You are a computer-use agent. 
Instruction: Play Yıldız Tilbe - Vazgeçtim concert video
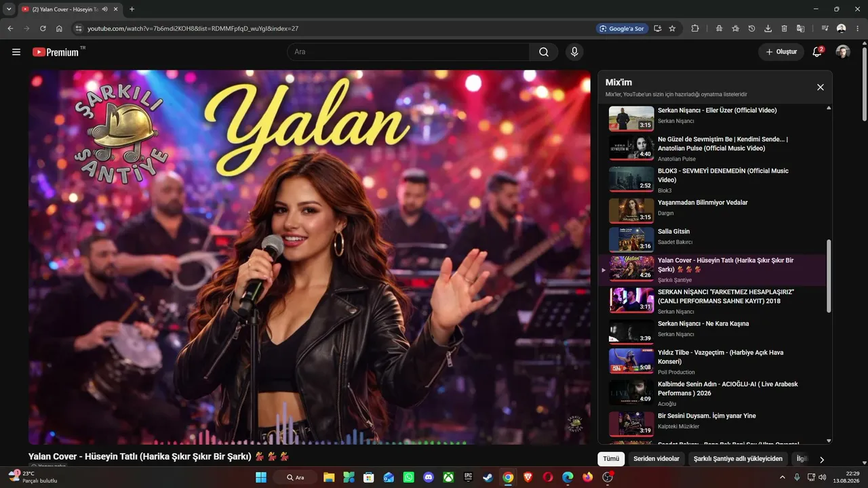point(712,361)
